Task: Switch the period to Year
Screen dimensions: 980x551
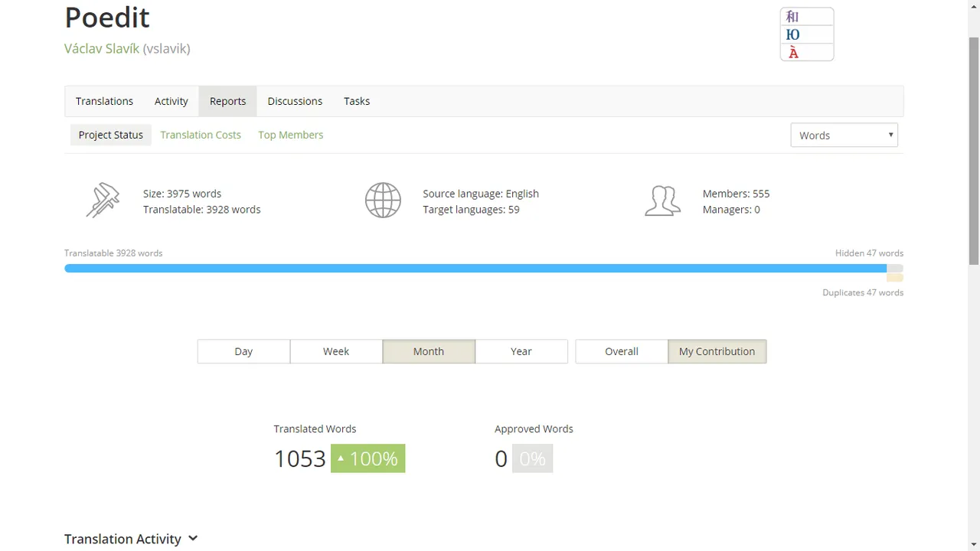Action: tap(521, 351)
